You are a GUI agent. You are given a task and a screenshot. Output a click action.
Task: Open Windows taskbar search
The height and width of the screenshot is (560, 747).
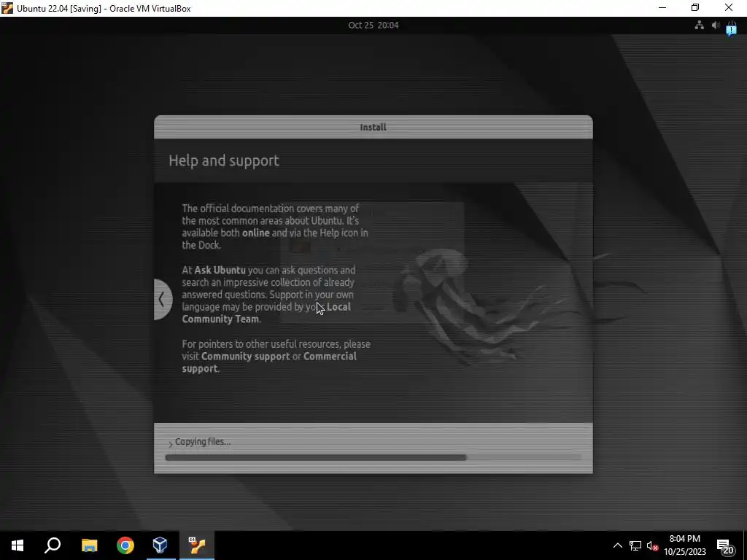[53, 545]
